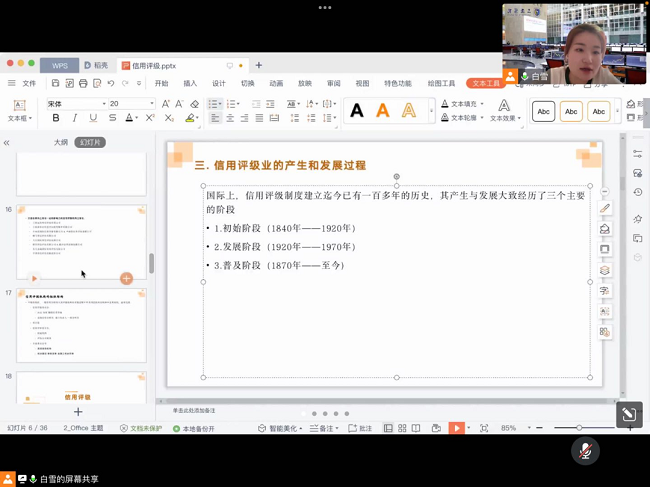Viewport: 650px width, 487px height.
Task: Select slide 17 thumbnail in panel
Action: (81, 326)
